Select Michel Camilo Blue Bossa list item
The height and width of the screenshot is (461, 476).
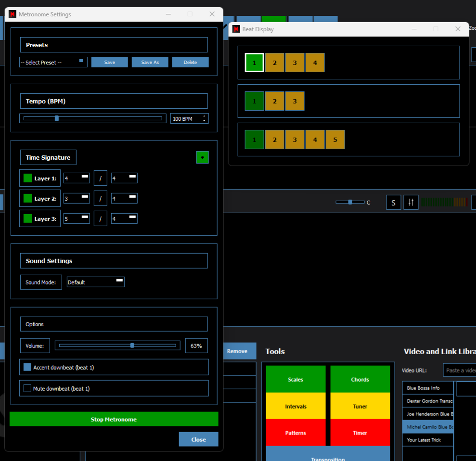tap(427, 427)
